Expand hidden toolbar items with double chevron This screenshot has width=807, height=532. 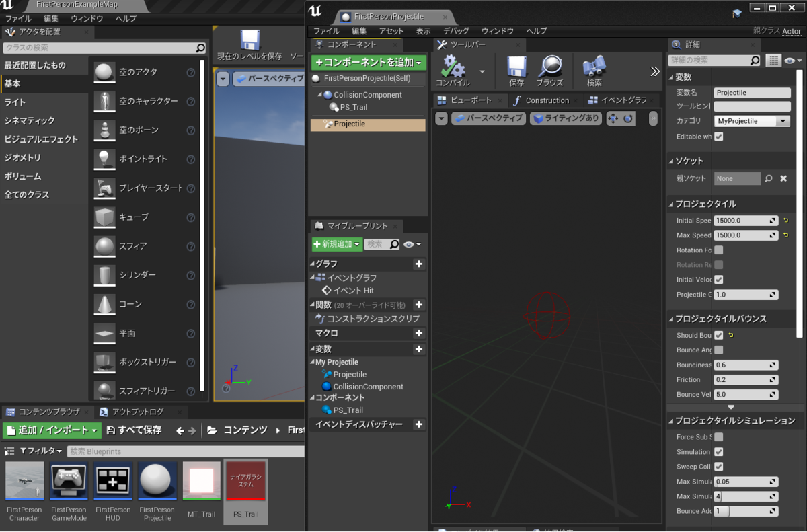click(x=655, y=71)
